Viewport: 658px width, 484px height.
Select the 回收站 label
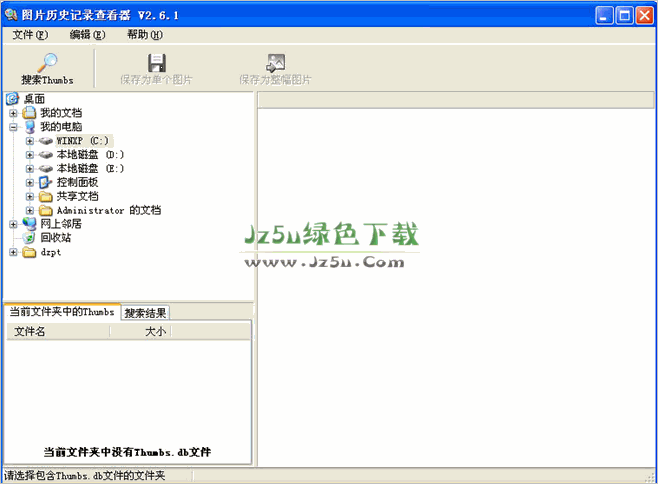click(55, 238)
